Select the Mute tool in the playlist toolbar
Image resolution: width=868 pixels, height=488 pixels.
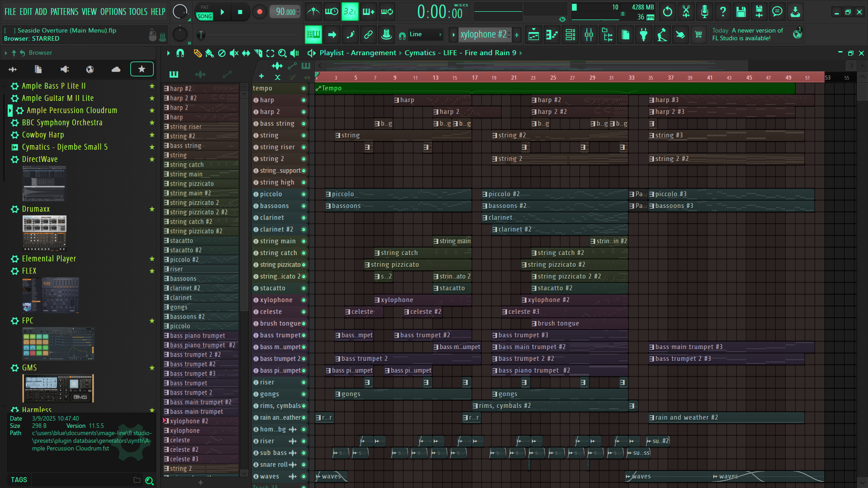point(234,53)
